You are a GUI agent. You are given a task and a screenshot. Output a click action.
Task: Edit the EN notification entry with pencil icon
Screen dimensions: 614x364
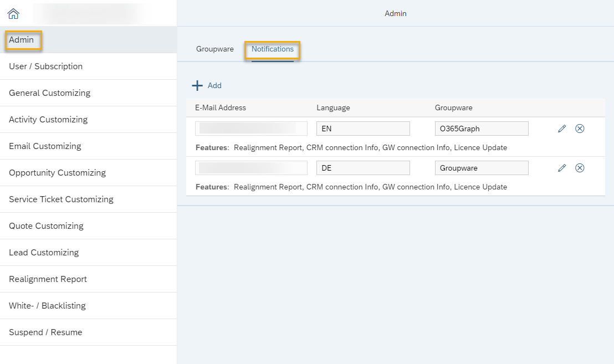pyautogui.click(x=562, y=129)
